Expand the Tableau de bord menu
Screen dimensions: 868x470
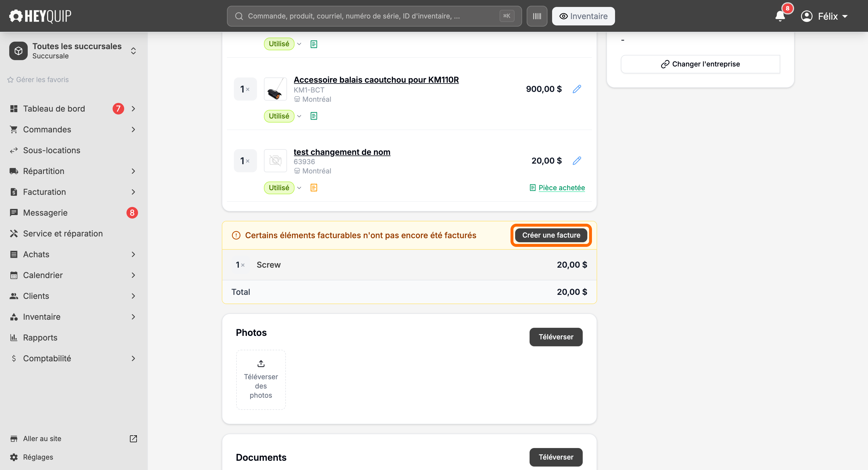click(73, 109)
